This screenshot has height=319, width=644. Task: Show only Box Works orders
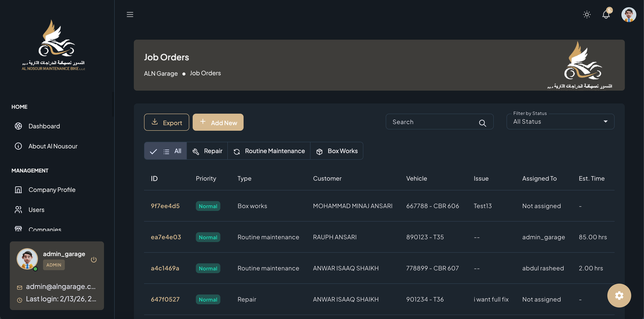(x=337, y=151)
